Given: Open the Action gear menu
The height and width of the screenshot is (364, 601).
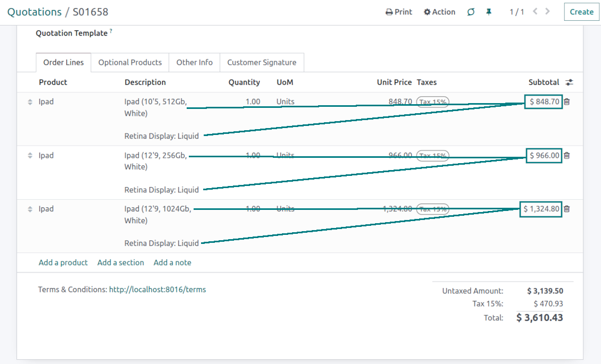Looking at the screenshot, I should (x=439, y=12).
